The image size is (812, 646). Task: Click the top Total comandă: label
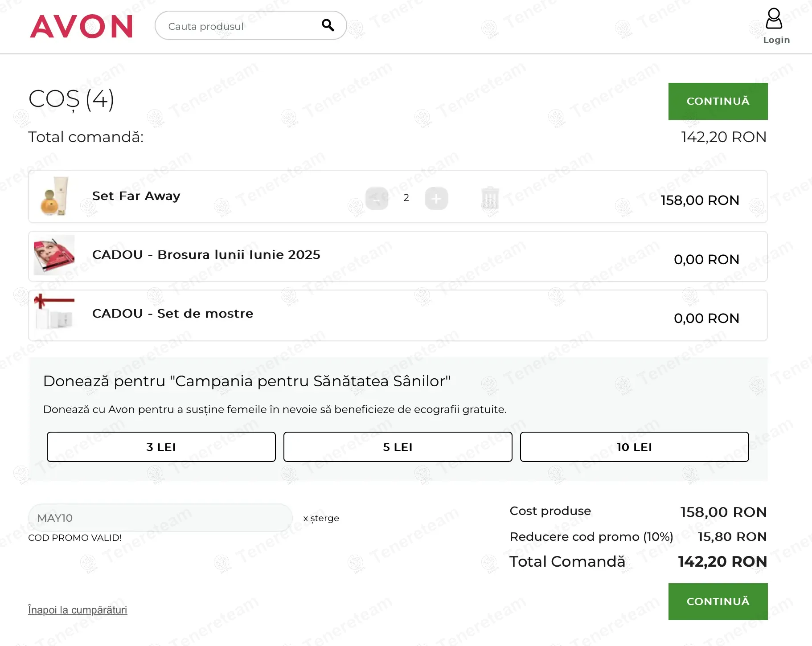click(x=86, y=137)
